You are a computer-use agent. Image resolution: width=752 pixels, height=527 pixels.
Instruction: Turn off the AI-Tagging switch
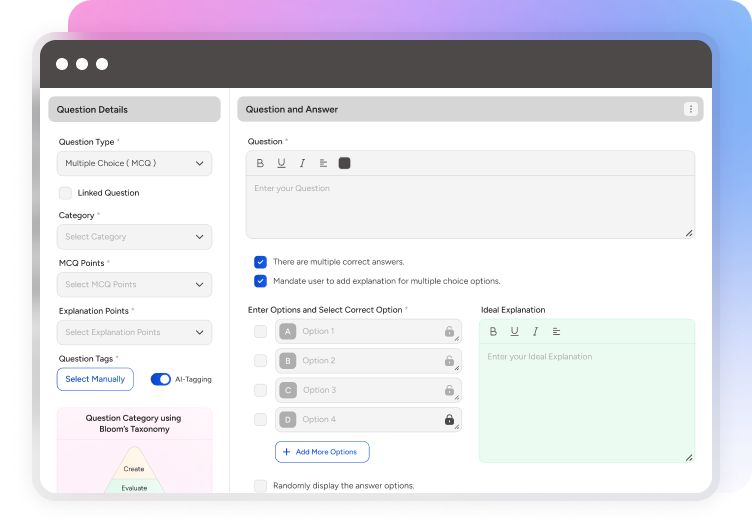[x=160, y=379]
